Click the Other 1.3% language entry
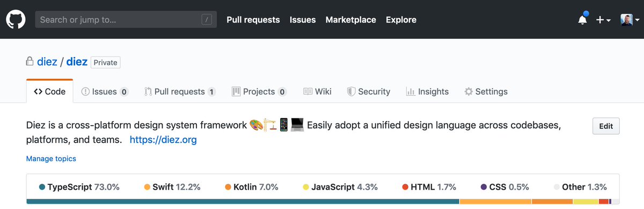 point(581,187)
